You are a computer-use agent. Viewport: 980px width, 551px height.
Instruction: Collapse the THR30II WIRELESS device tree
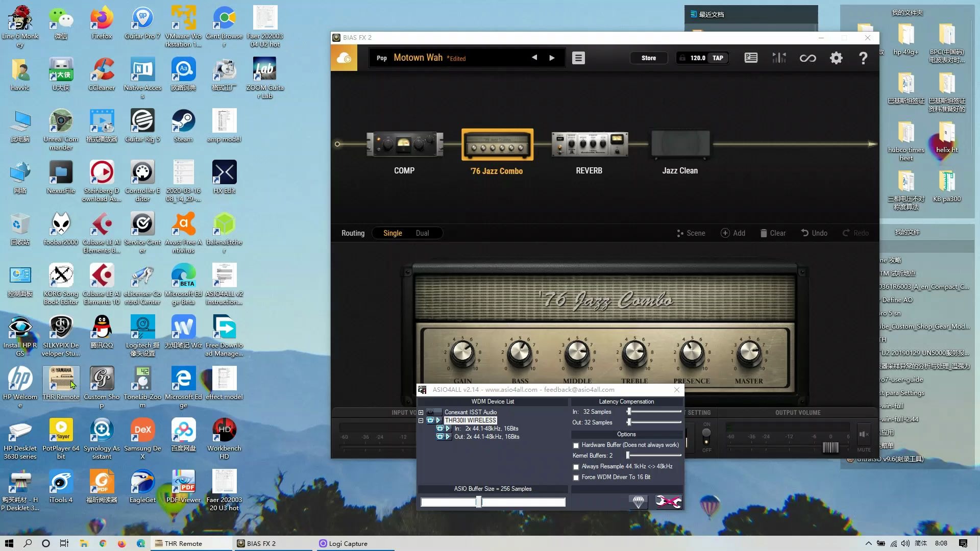pos(421,420)
